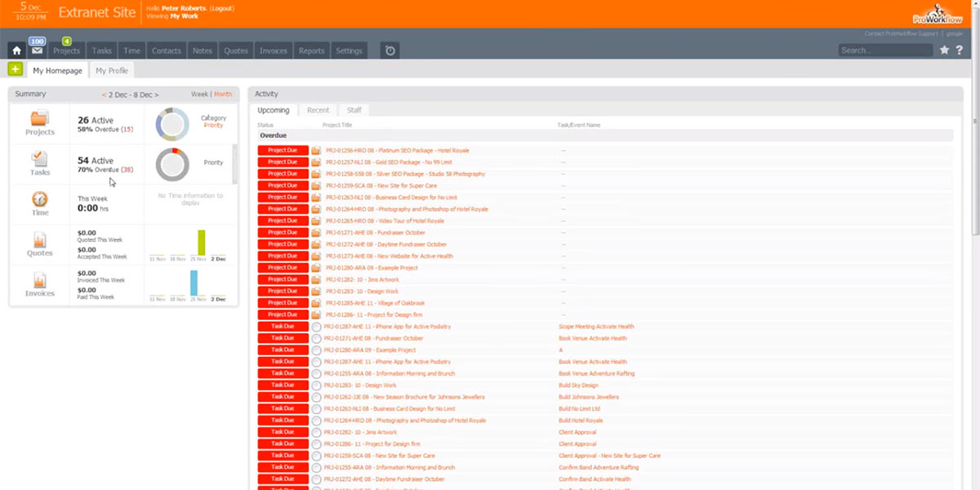The height and width of the screenshot is (490, 980).
Task: Go to the Home icon in navigation
Action: pyautogui.click(x=17, y=51)
